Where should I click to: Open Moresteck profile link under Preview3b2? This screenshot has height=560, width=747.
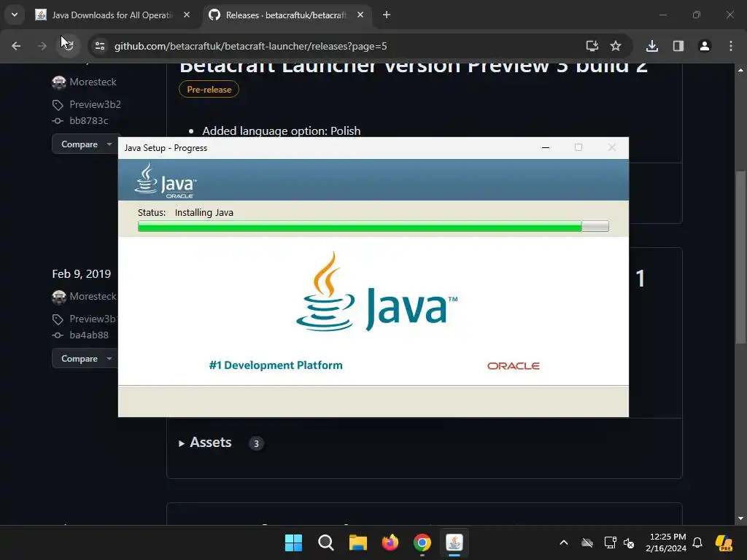pyautogui.click(x=93, y=82)
